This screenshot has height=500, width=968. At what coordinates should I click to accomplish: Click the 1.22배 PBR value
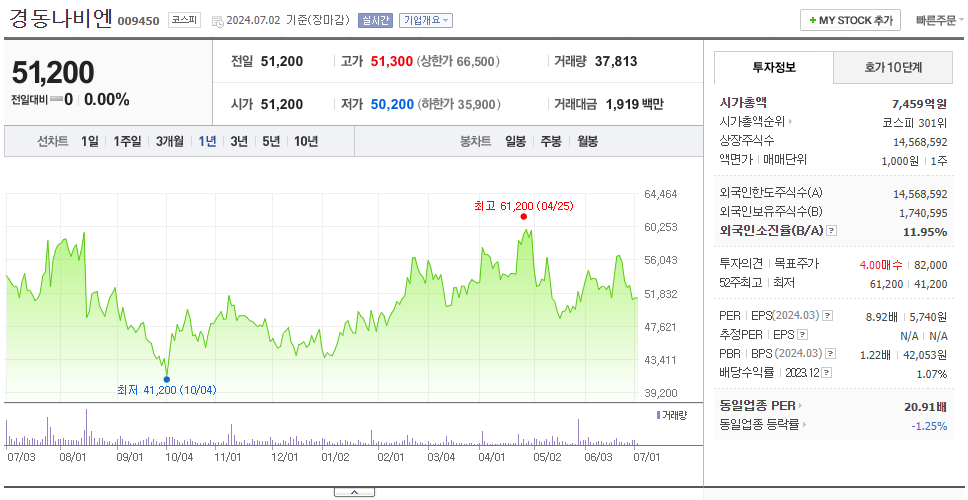pos(875,356)
